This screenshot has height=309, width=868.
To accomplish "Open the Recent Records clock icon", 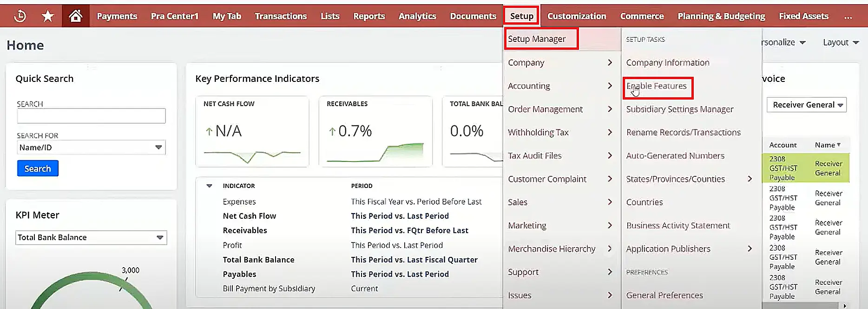I will pos(20,16).
